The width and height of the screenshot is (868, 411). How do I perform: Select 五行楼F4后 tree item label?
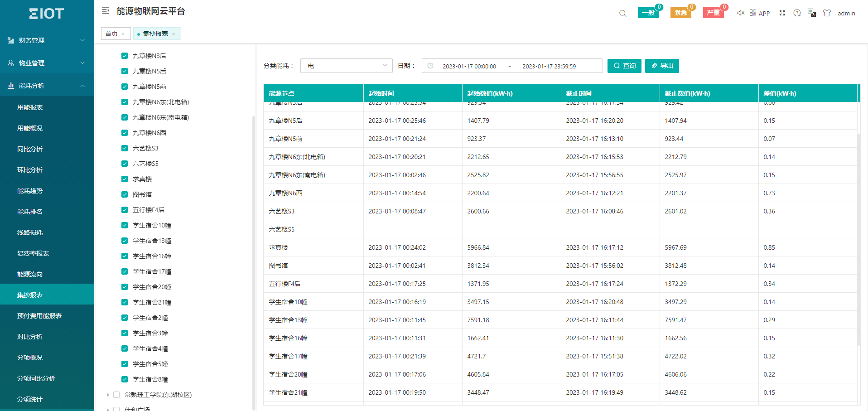click(x=149, y=210)
